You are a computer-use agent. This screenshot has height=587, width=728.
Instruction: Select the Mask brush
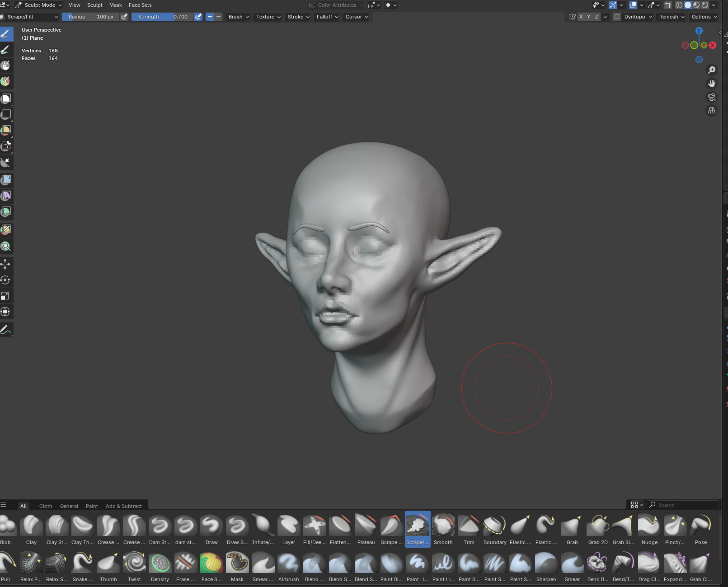point(237,566)
